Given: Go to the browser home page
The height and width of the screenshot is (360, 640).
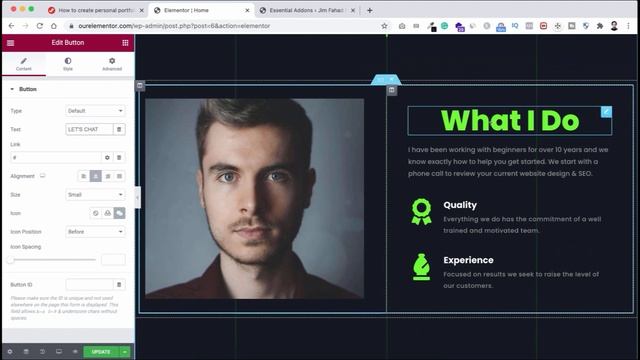Looking at the screenshot, I should click(x=53, y=26).
